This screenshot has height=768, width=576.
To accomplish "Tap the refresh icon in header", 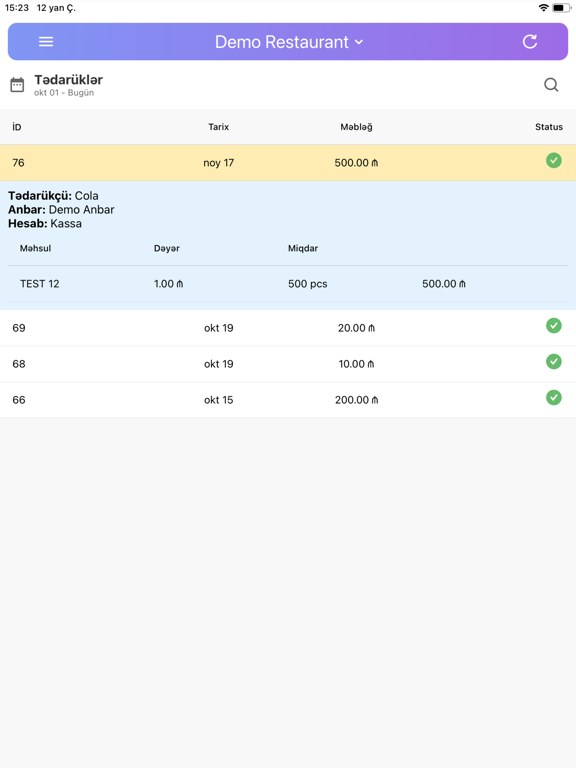I will (x=530, y=42).
